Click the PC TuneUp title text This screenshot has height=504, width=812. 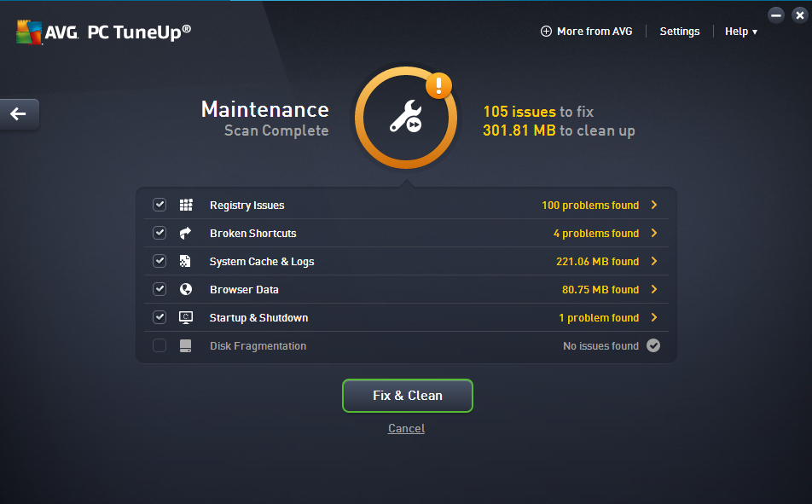tap(139, 32)
